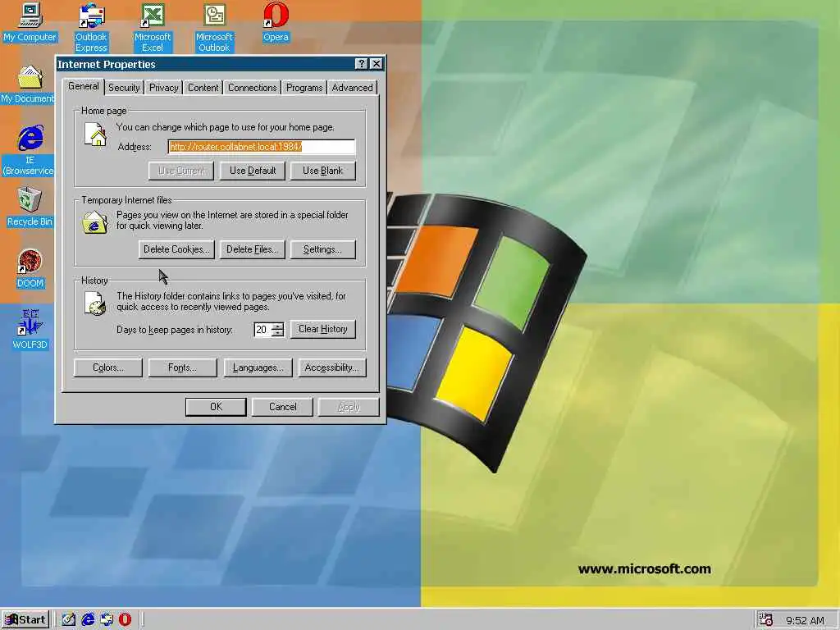
Task: Select the My Documents desktop folder
Action: [x=28, y=84]
